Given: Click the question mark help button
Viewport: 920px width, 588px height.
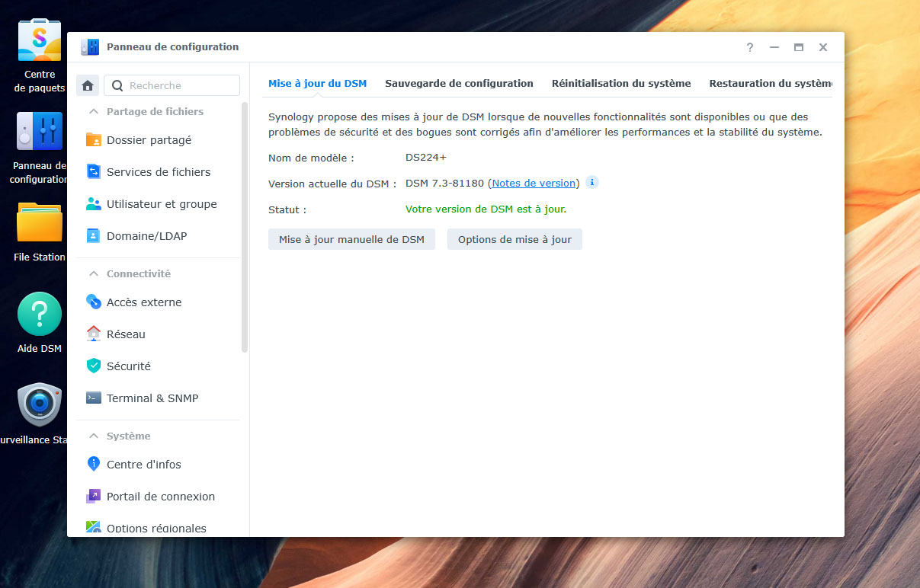Looking at the screenshot, I should point(750,47).
